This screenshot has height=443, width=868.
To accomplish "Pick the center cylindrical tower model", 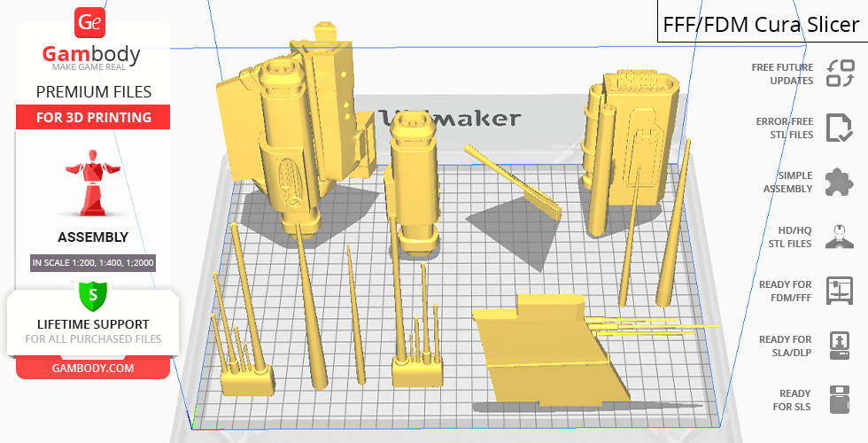I will pyautogui.click(x=414, y=182).
